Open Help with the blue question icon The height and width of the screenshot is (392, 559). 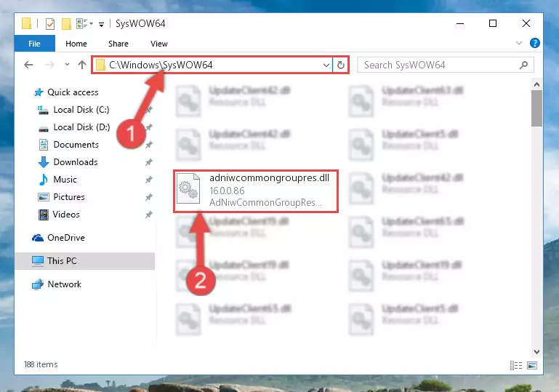pos(534,43)
